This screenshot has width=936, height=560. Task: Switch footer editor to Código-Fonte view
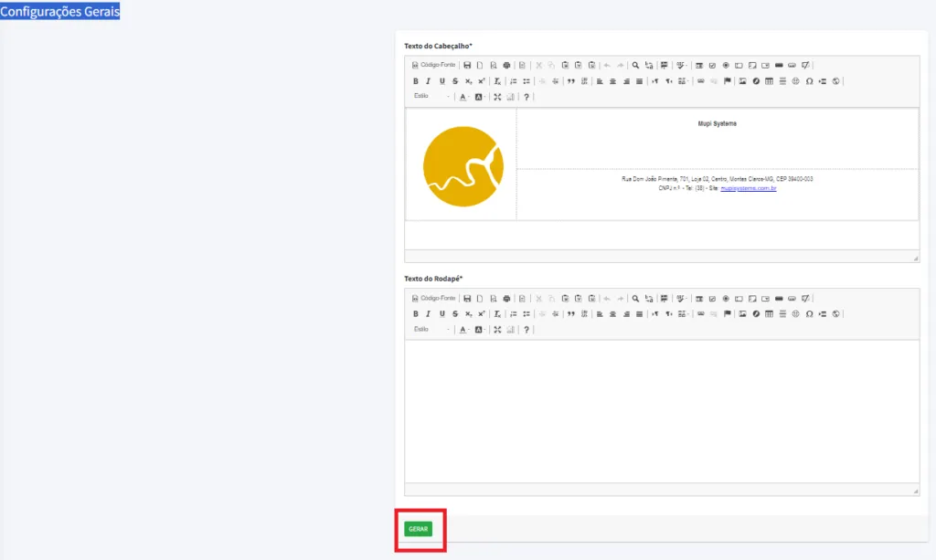(x=434, y=299)
